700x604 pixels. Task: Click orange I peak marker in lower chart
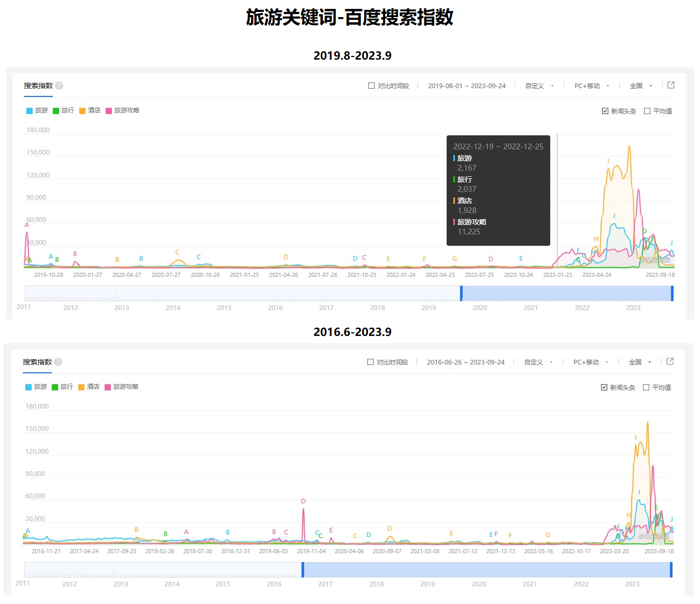coord(636,438)
